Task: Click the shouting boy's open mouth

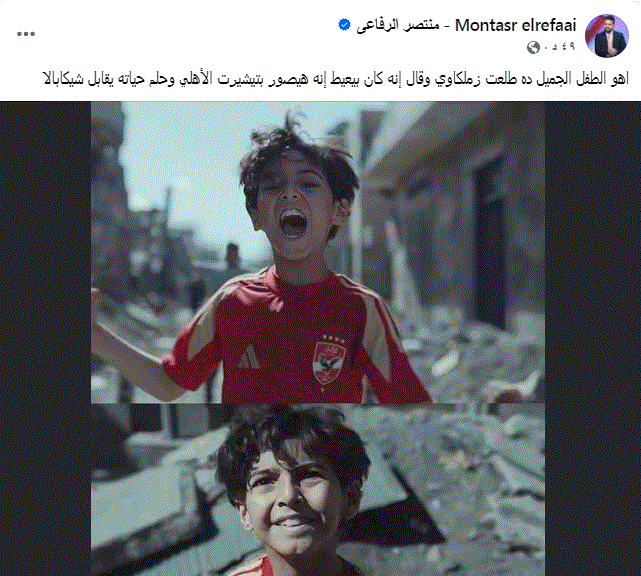Action: point(293,224)
